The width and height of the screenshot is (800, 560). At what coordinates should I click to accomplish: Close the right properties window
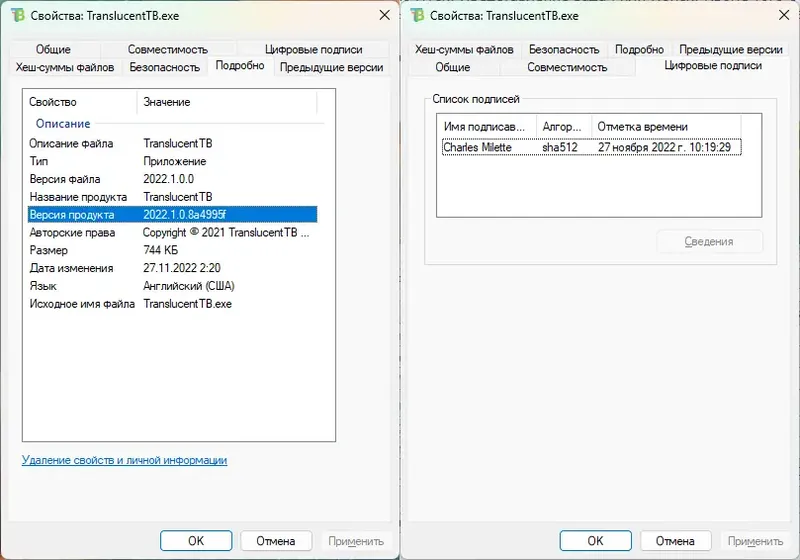pyautogui.click(x=783, y=15)
